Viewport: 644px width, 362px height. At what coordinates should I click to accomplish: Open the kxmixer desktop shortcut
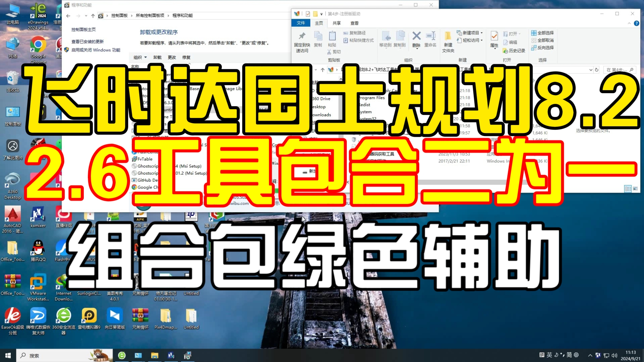[38, 217]
